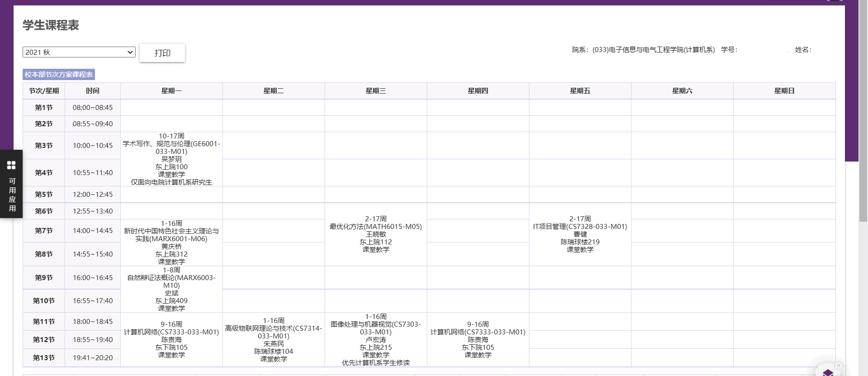Open the IT项目管理 course on Friday
Screen dimensions: 868x376
point(580,234)
